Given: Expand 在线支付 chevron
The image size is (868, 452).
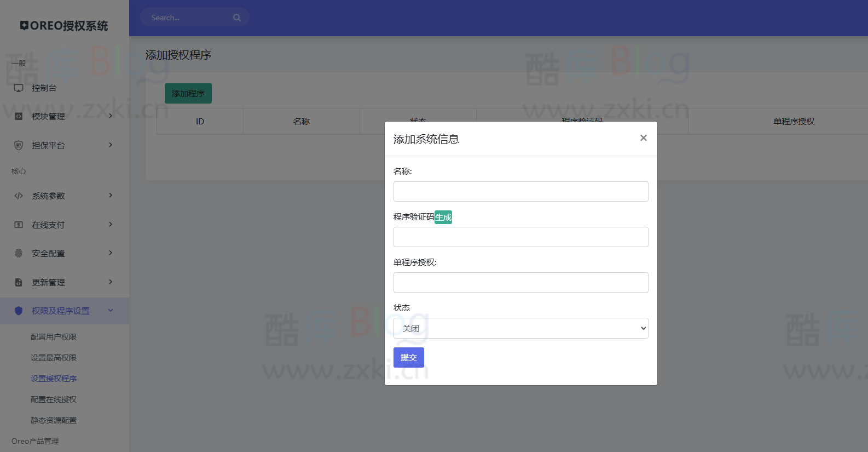Looking at the screenshot, I should point(111,224).
